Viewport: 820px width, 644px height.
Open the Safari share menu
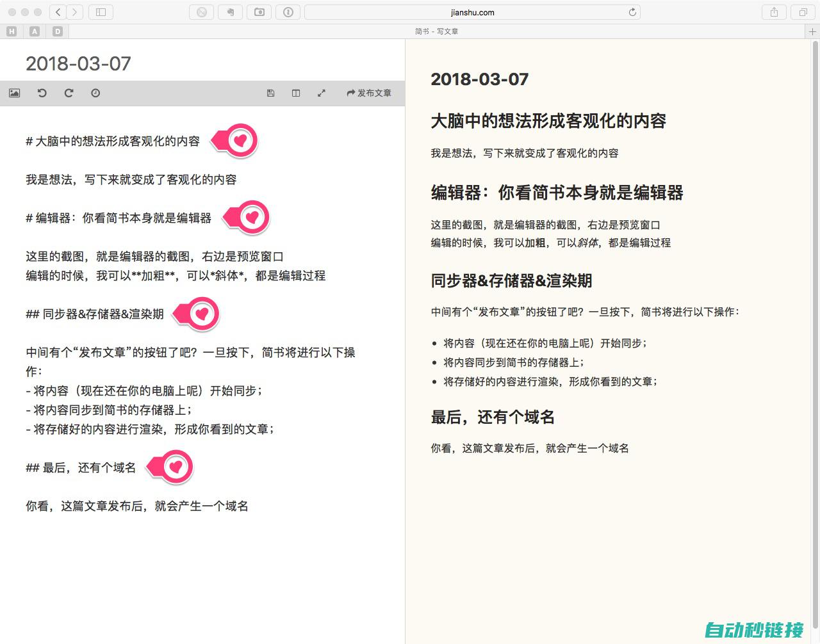pos(774,12)
